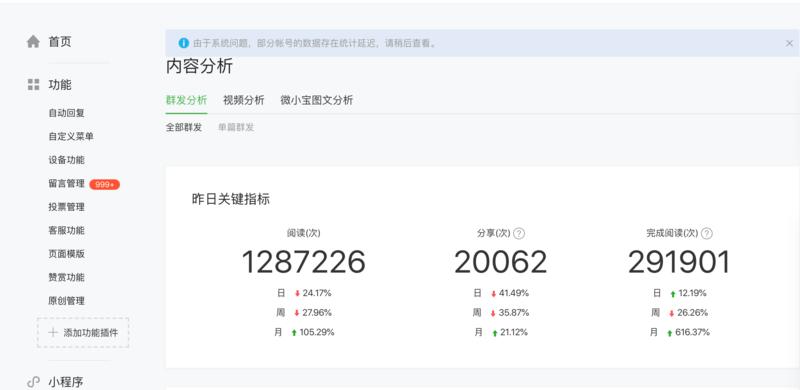
Task: Open the 首页 home icon
Action: [33, 42]
